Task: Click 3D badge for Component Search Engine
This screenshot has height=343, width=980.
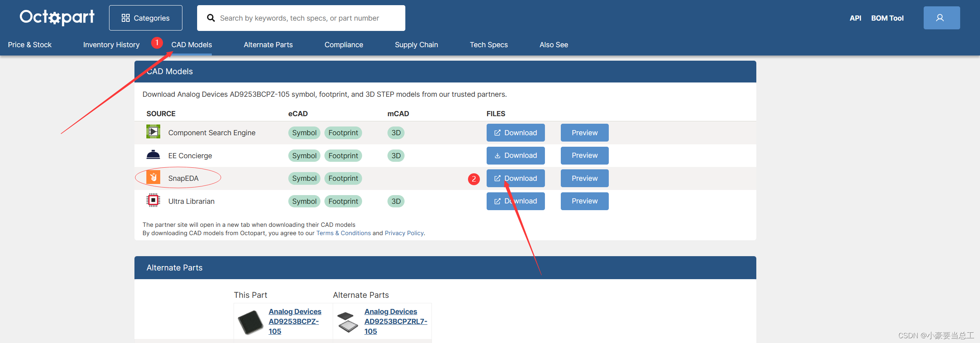Action: click(396, 133)
